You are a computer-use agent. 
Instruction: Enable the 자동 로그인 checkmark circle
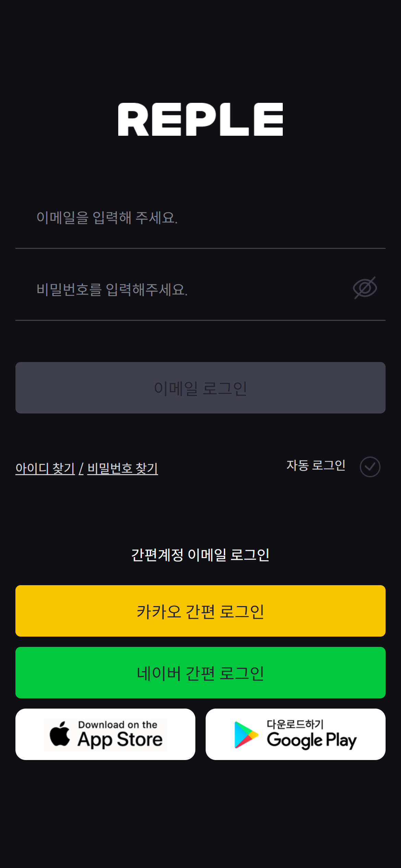[370, 467]
